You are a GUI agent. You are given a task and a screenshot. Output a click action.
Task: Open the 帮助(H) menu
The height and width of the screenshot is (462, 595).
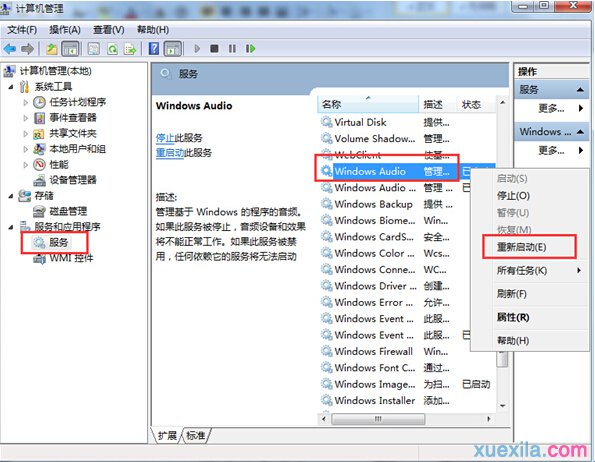tap(153, 30)
